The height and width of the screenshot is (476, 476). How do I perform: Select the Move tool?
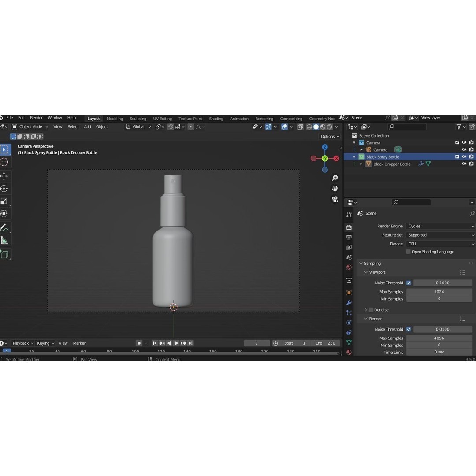(x=4, y=176)
